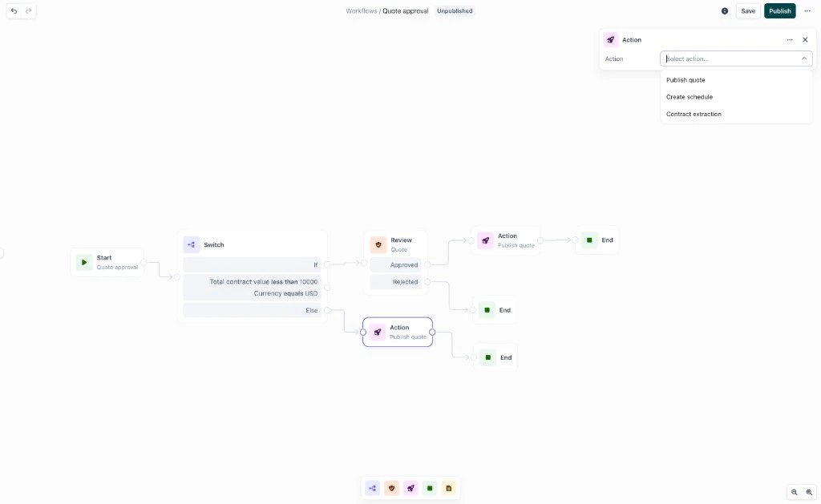Open the info icon in the top bar
821x504 pixels.
click(724, 10)
